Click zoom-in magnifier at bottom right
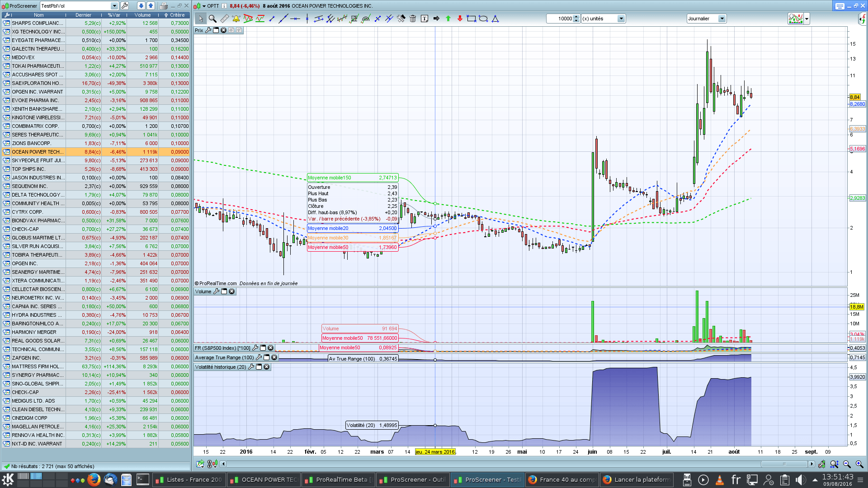The width and height of the screenshot is (868, 488). pyautogui.click(x=859, y=464)
